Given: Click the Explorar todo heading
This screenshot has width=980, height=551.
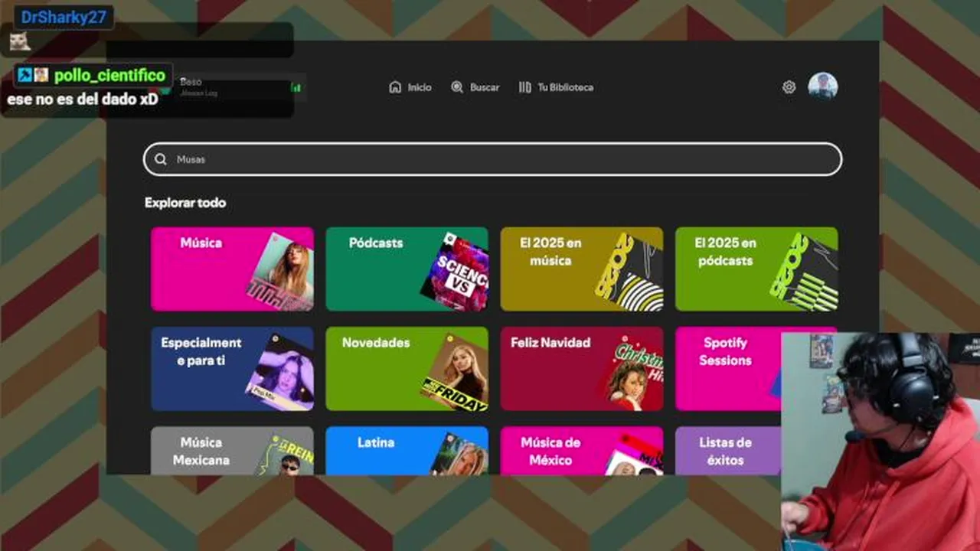Looking at the screenshot, I should (x=185, y=203).
